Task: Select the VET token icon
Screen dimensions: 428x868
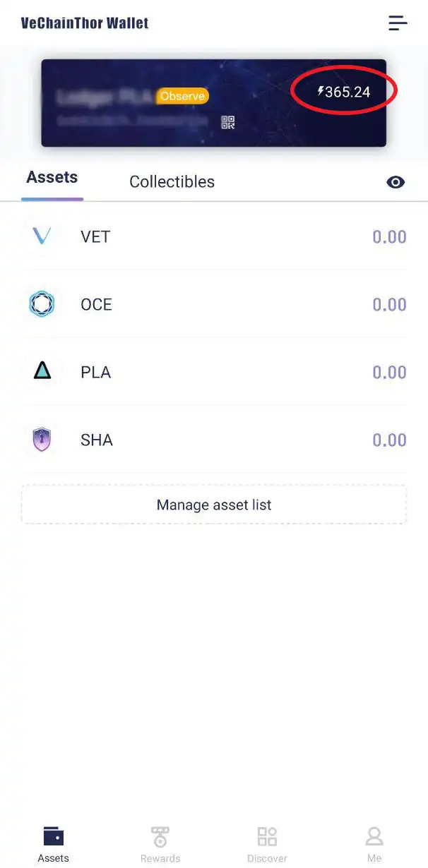Action: click(41, 236)
